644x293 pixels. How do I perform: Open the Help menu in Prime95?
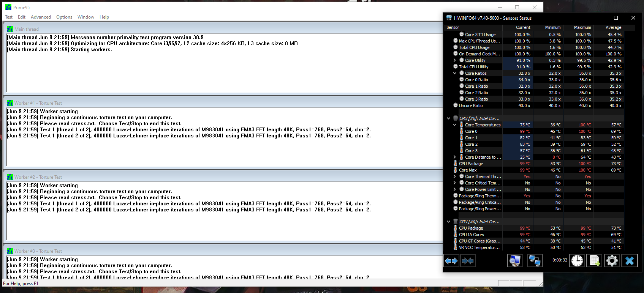[x=104, y=17]
